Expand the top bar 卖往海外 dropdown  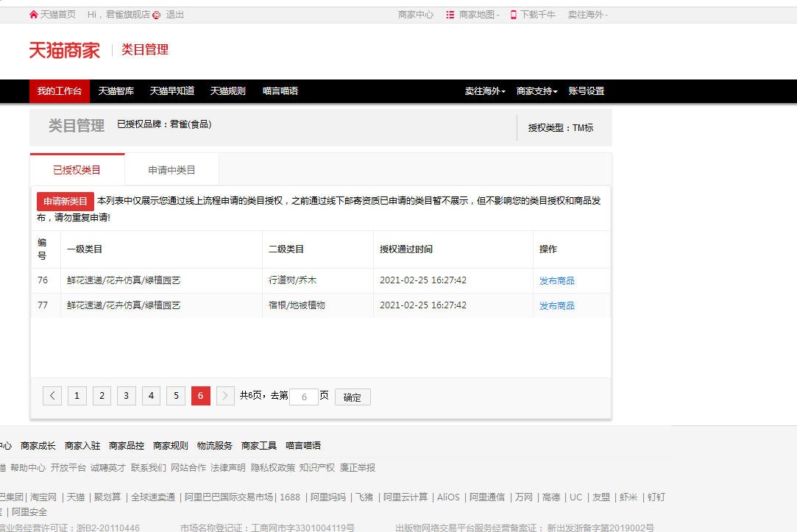[x=587, y=15]
